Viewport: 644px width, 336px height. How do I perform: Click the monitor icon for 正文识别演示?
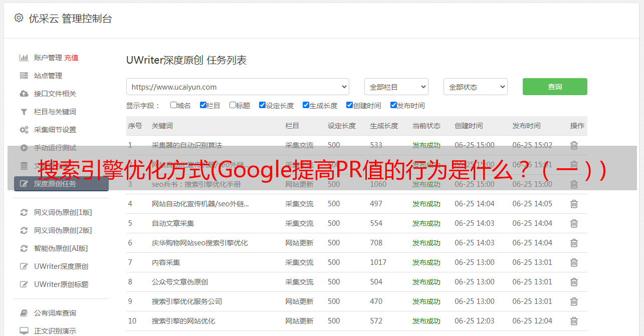click(24, 331)
